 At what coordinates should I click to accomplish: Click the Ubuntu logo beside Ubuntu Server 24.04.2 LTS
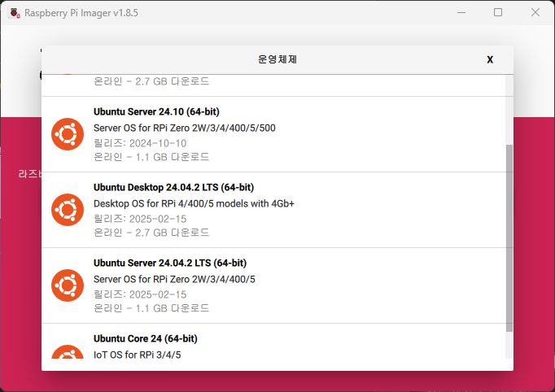68,285
